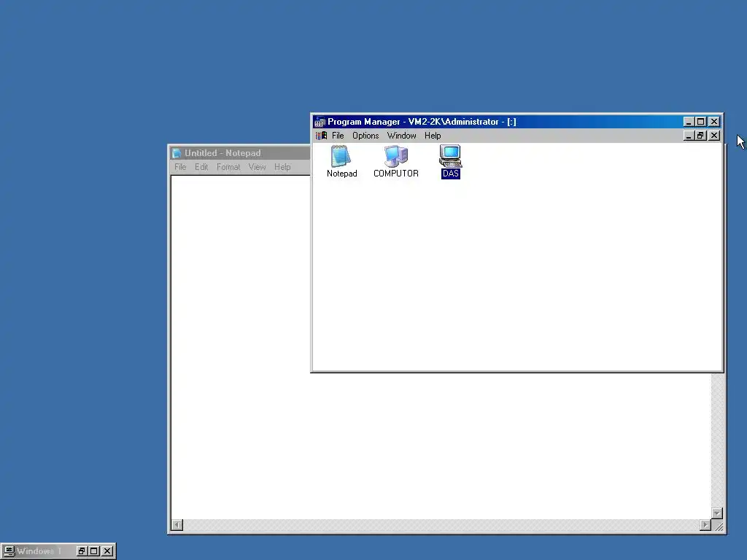Click the minimized Windows window icon
The width and height of the screenshot is (747, 560).
(9, 551)
